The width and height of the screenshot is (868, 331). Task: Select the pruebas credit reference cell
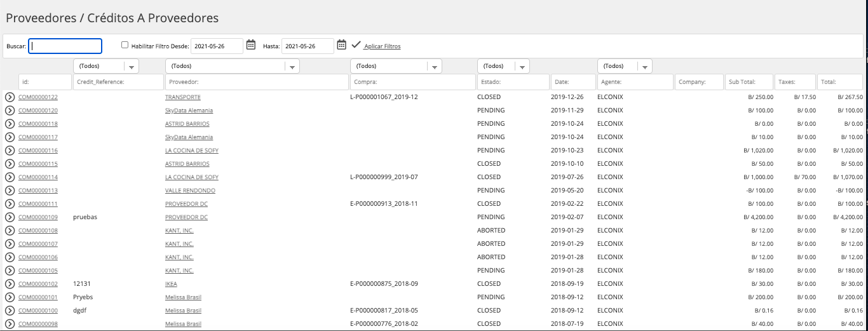85,217
